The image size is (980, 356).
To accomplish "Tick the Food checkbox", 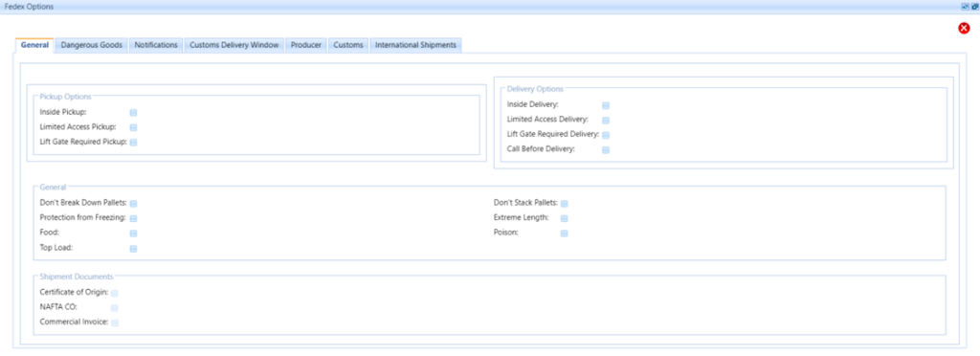I will pos(133,234).
